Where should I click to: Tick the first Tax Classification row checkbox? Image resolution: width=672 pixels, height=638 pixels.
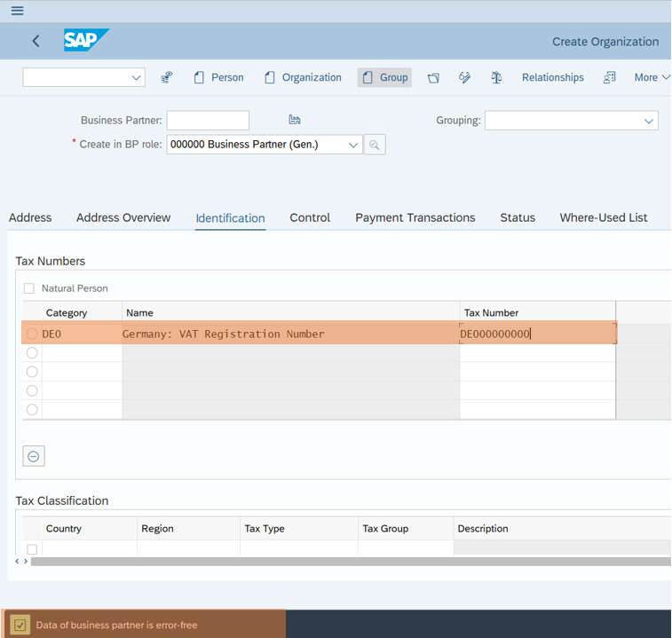[32, 549]
